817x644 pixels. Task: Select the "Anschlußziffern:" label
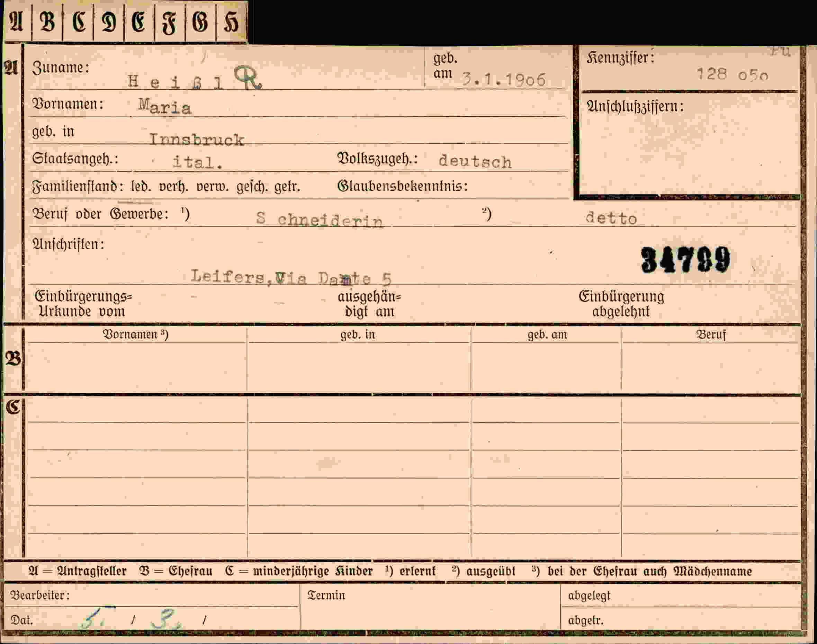(x=635, y=107)
